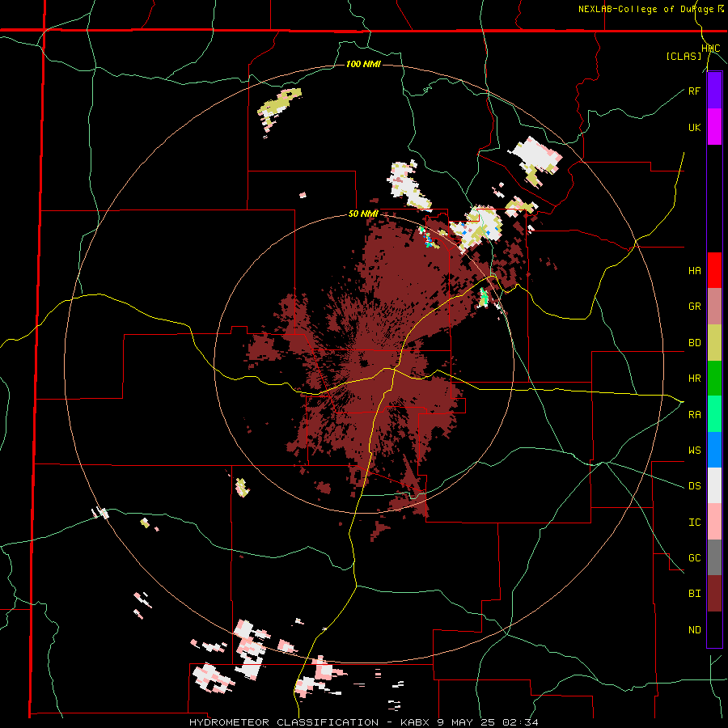Click the NEXLAB-College of DuPage watermark text

pyautogui.click(x=645, y=9)
